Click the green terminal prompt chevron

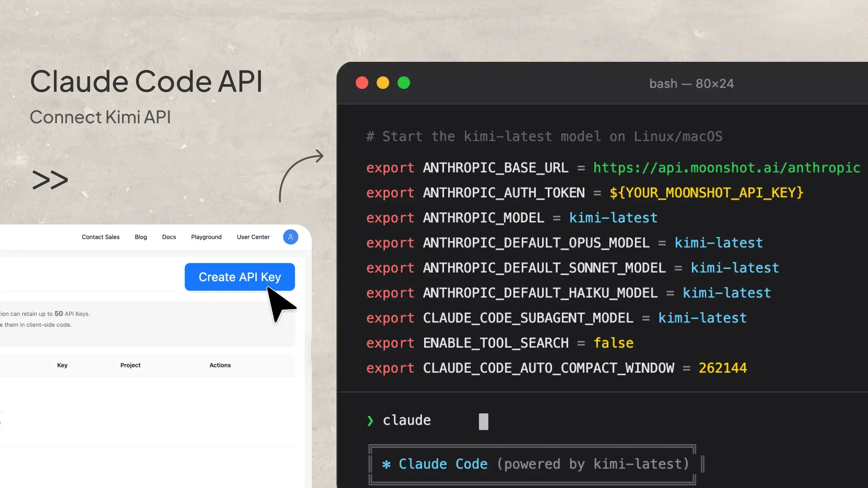[370, 421]
